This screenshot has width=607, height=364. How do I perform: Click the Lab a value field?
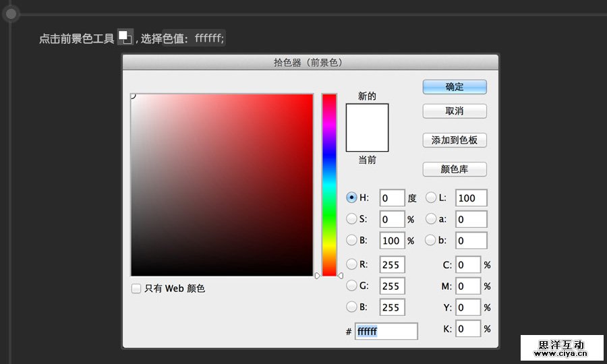pyautogui.click(x=471, y=219)
